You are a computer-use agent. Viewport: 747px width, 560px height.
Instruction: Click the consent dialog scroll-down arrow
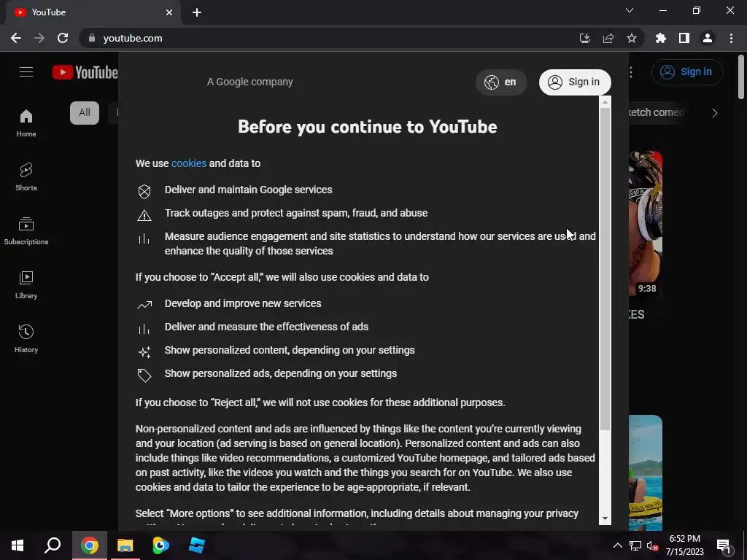(x=605, y=518)
